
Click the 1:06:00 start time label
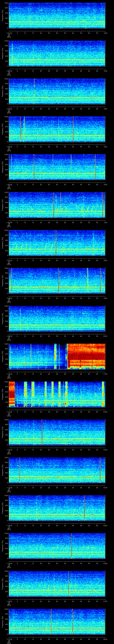point(9,223)
